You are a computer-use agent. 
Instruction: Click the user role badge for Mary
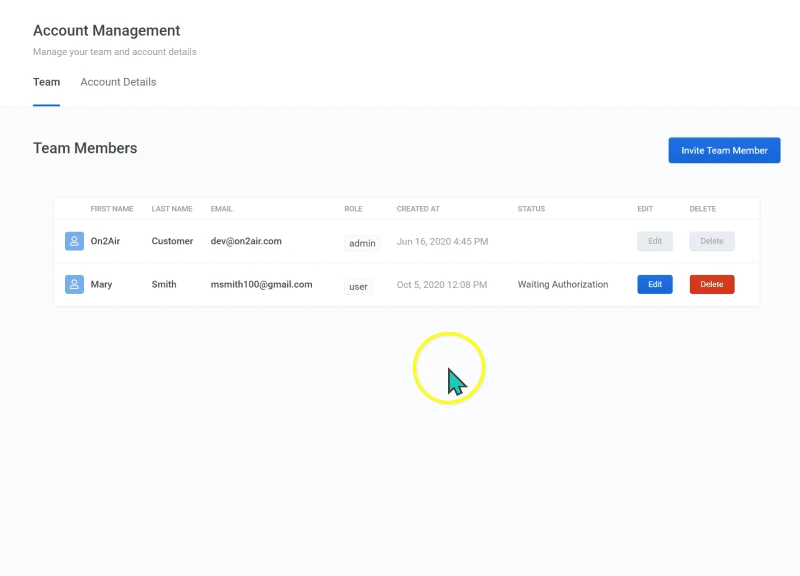coord(358,287)
